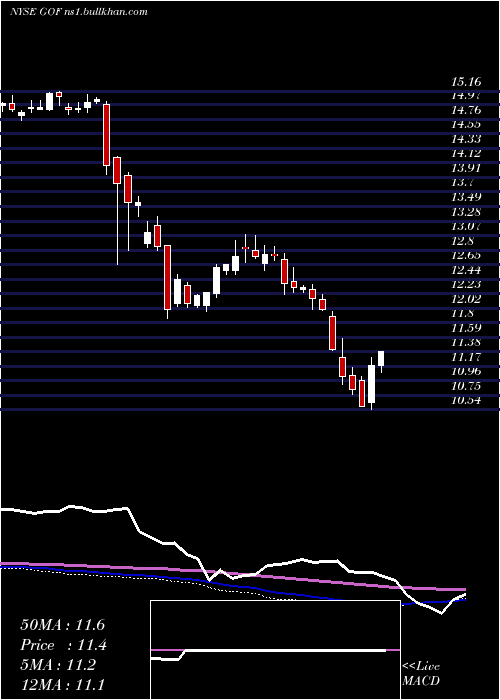Image resolution: width=500 pixels, height=700 pixels.
Task: Select the 13.49 price axis label
Action: (466, 197)
